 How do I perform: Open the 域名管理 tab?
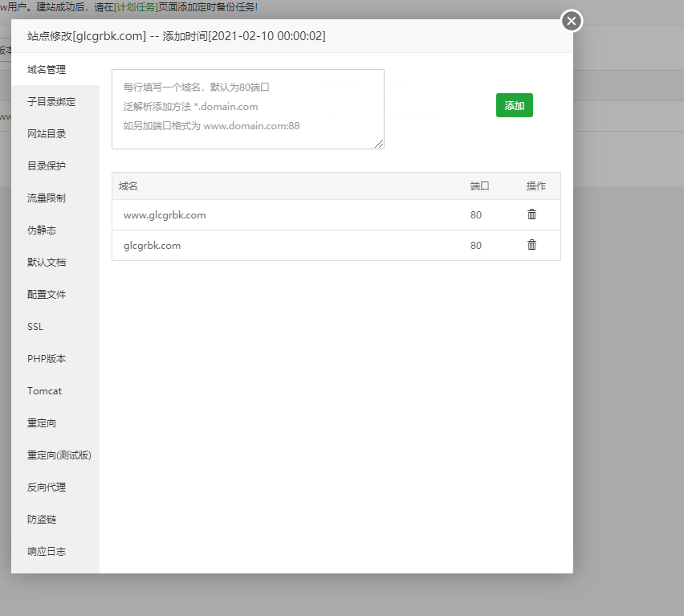pos(55,69)
